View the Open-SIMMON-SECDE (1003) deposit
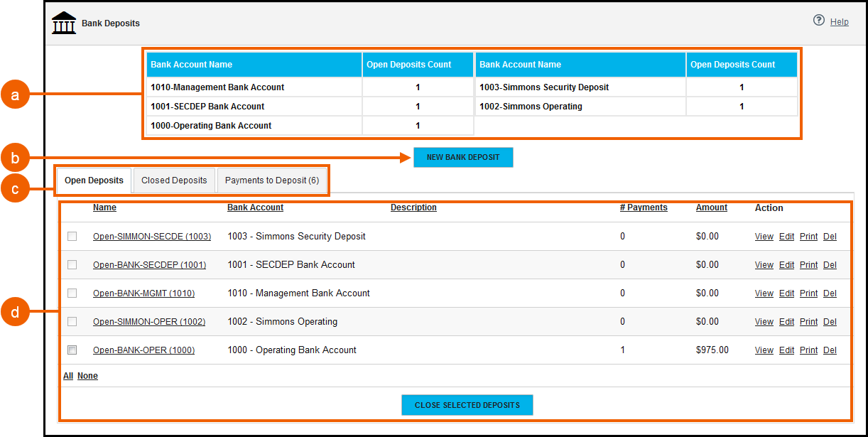 click(x=764, y=237)
